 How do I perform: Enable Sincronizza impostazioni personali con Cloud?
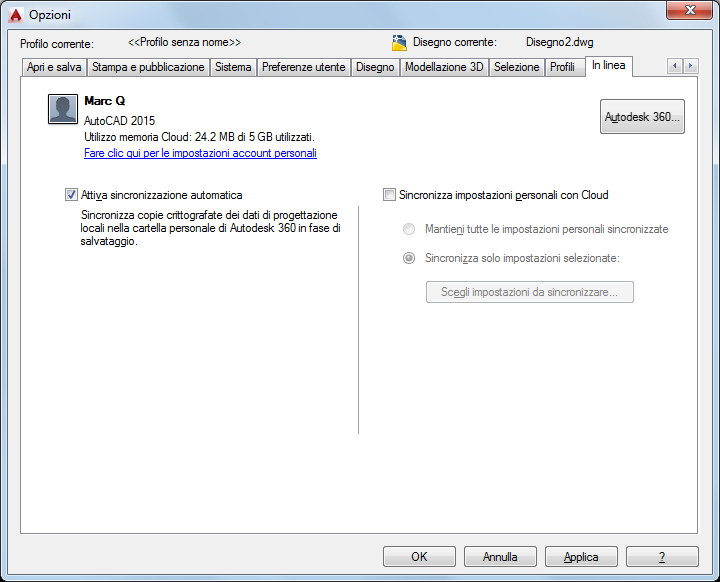[389, 195]
